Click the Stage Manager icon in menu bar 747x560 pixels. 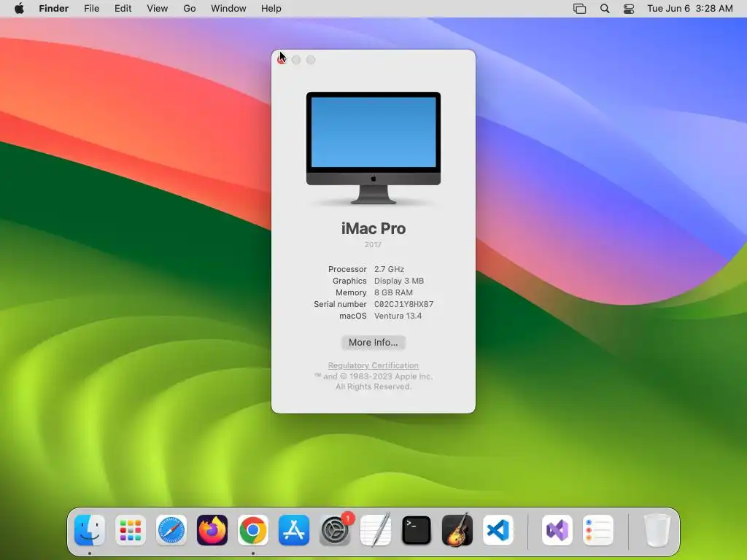point(579,9)
